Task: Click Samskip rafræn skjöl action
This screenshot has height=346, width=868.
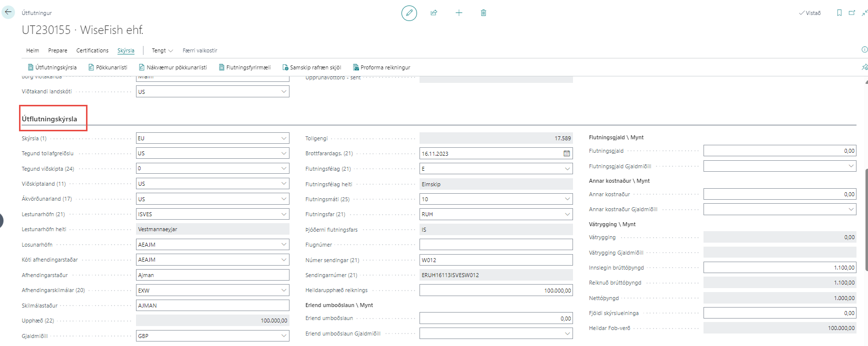Action: point(312,67)
